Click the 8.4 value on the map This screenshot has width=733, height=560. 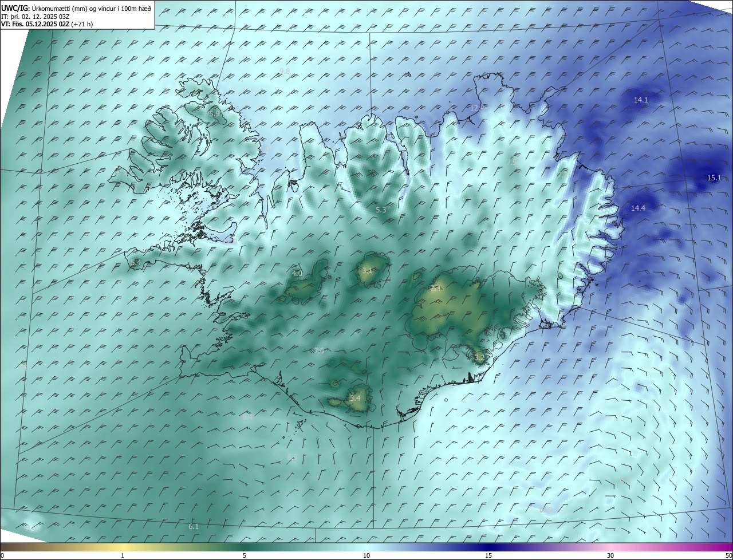[x=247, y=417]
